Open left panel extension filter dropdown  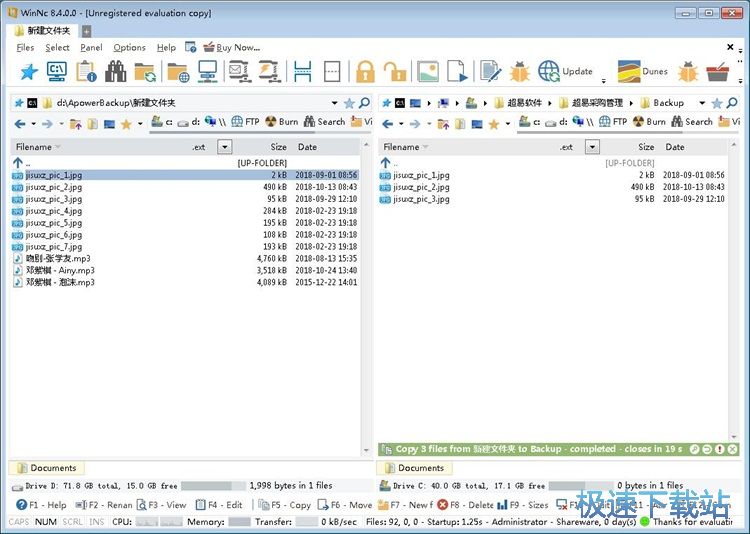(x=224, y=147)
